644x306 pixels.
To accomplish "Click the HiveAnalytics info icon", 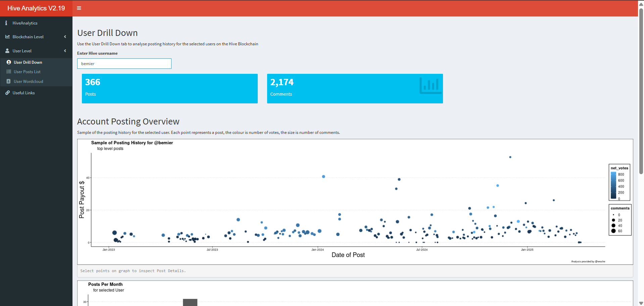I will pos(6,23).
